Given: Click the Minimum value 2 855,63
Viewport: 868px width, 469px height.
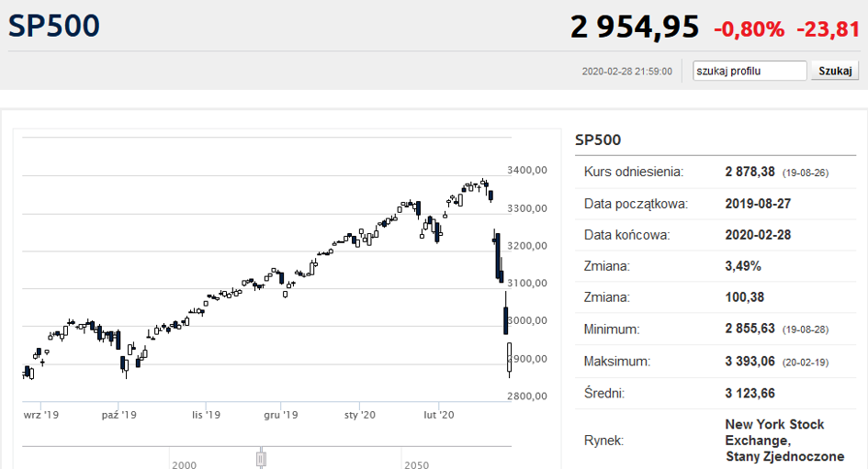Looking at the screenshot, I should pyautogui.click(x=750, y=329).
